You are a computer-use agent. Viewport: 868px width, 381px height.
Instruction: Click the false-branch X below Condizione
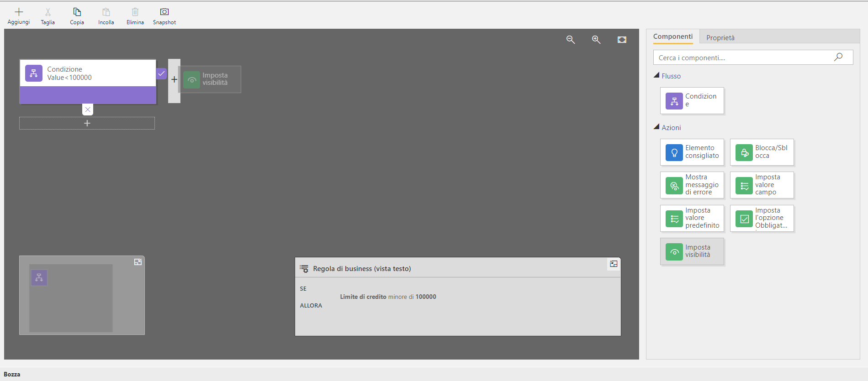coord(88,110)
